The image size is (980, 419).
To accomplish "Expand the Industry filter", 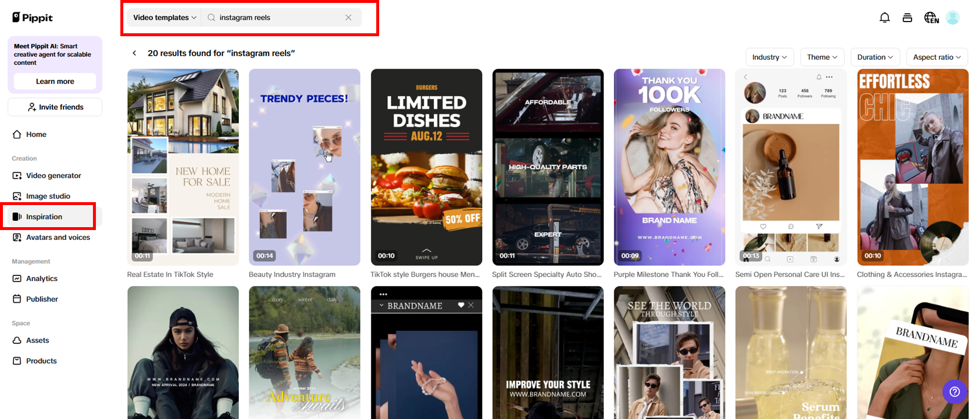I will pos(769,57).
